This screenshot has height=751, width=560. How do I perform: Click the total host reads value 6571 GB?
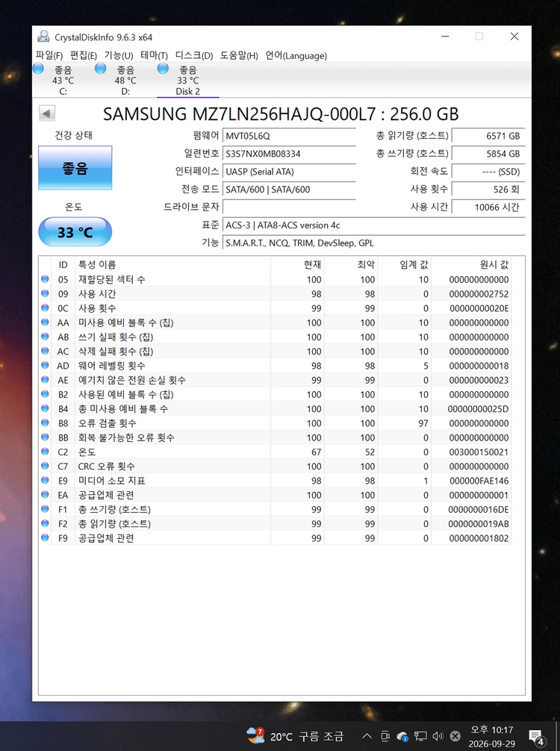pos(488,136)
